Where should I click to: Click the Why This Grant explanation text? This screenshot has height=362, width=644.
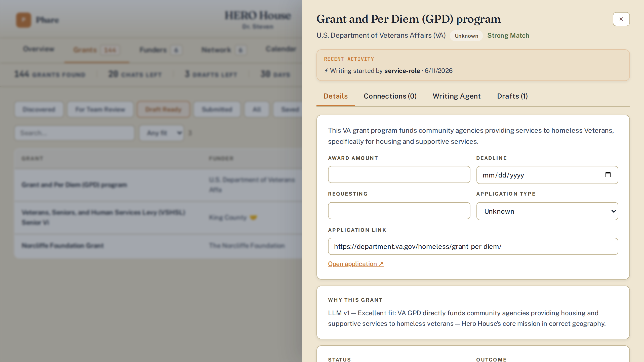click(x=467, y=318)
